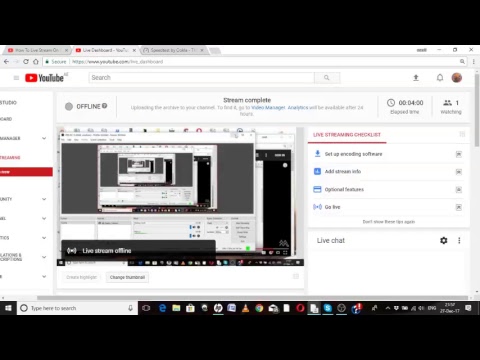Open Task View on taskbar
Screen dimensions: 480x360
pos(146,308)
